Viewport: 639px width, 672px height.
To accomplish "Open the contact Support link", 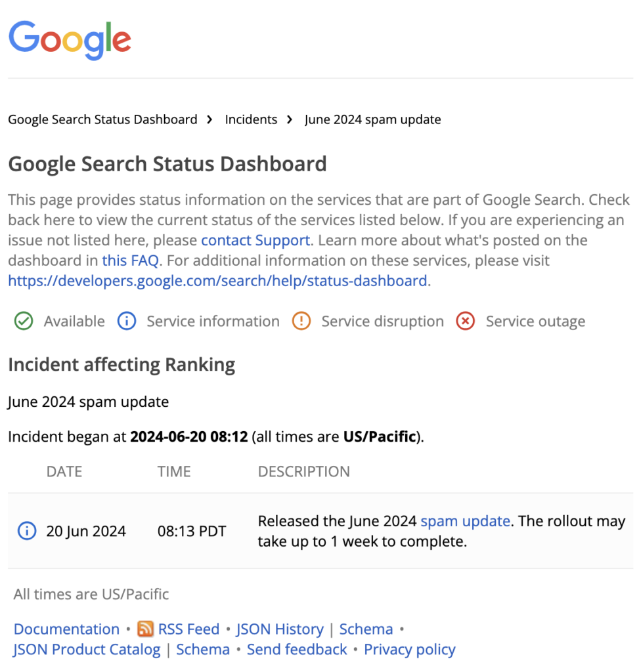I will (255, 240).
